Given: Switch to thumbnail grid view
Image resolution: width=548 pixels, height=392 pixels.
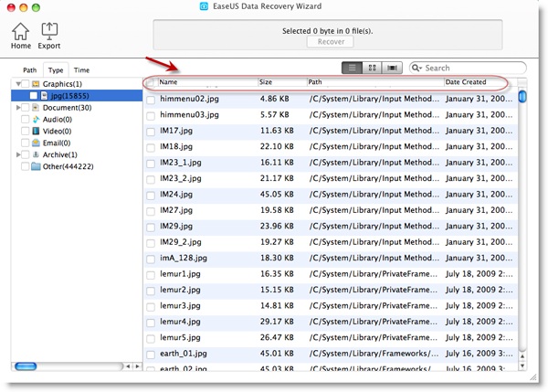Looking at the screenshot, I should coord(373,68).
